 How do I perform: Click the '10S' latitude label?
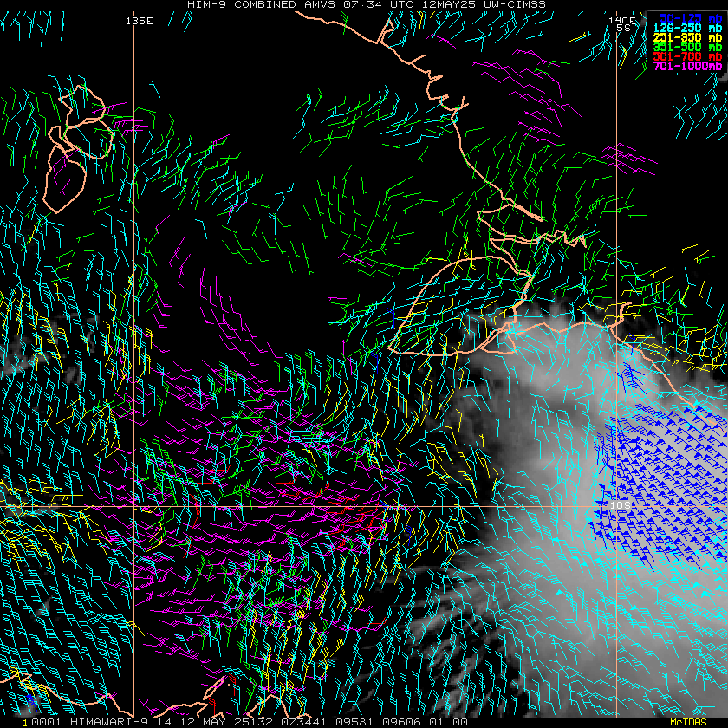[x=620, y=504]
